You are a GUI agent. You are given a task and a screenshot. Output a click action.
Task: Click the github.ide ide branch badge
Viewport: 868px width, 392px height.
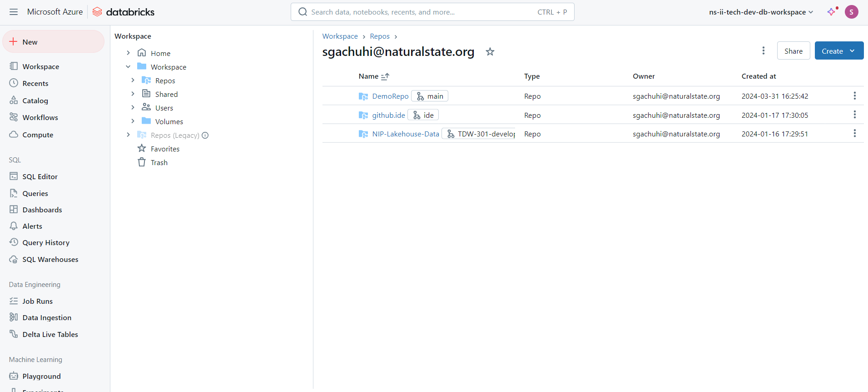[423, 115]
